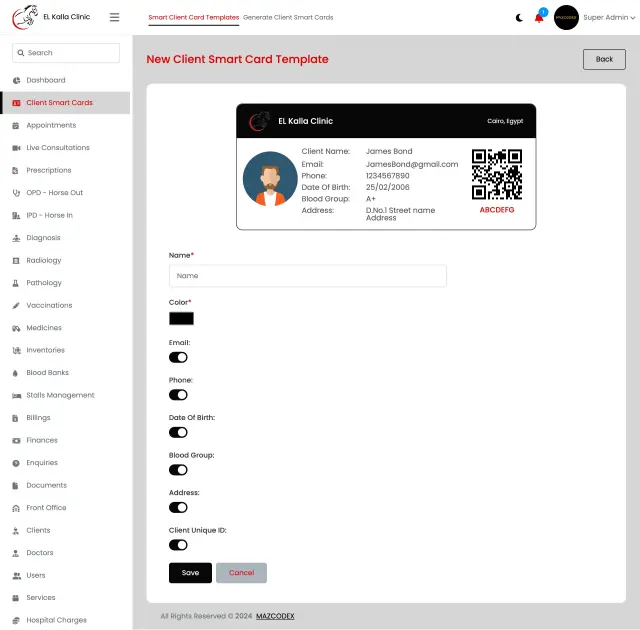Image resolution: width=640 pixels, height=630 pixels.
Task: Disable the Address toggle switch
Action: 178,508
